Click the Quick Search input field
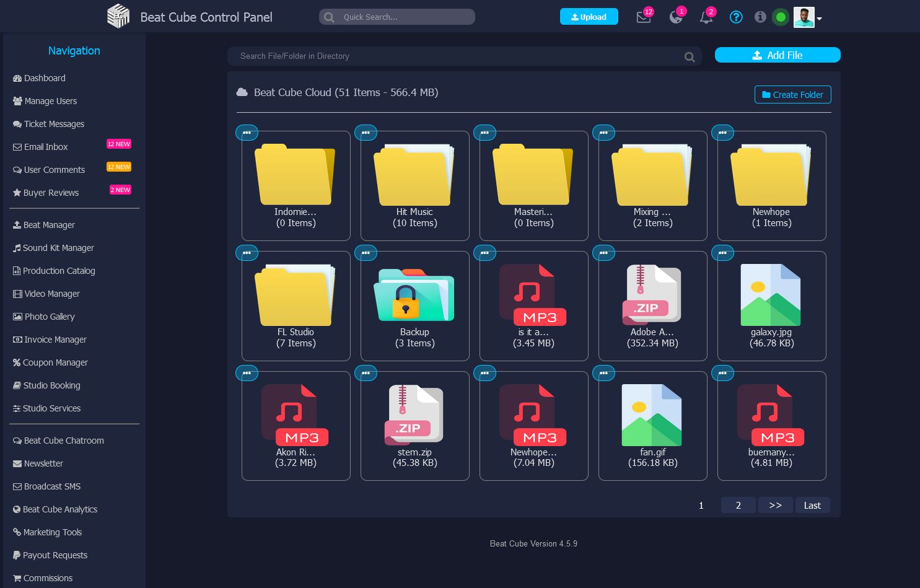The width and height of the screenshot is (920, 588). [x=405, y=17]
